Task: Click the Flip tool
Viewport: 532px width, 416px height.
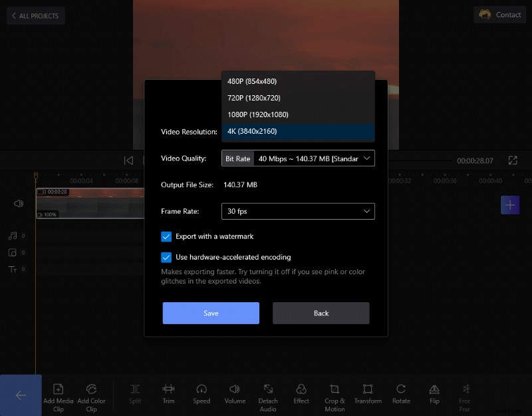Action: 434,395
